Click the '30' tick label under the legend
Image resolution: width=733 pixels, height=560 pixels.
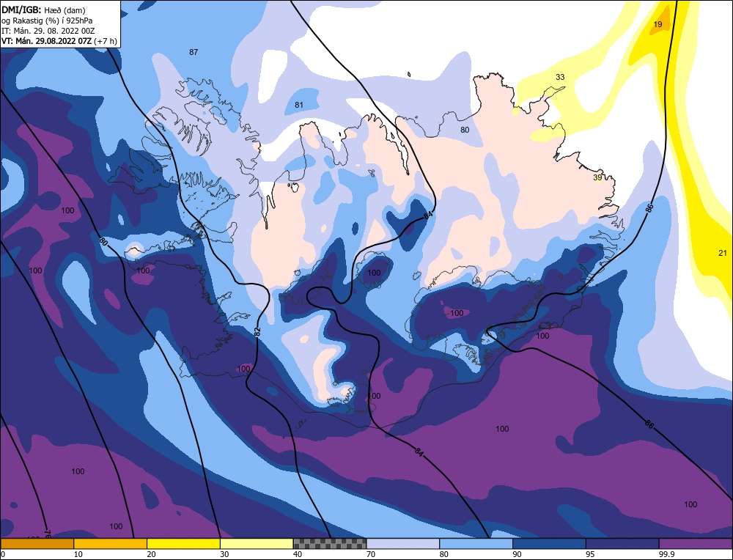coord(224,554)
